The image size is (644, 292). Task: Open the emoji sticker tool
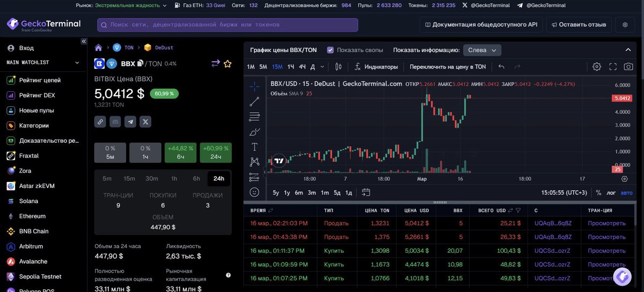(254, 192)
